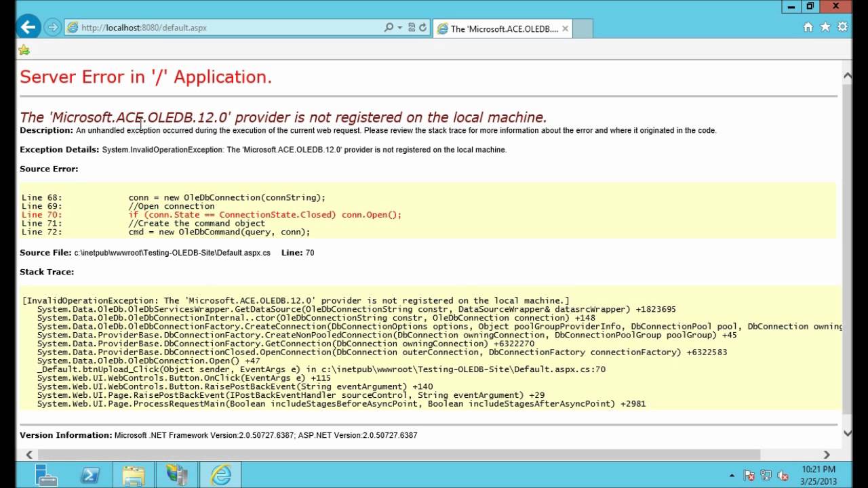Refresh the page with the reload icon
The height and width of the screenshot is (488, 868).
point(422,28)
